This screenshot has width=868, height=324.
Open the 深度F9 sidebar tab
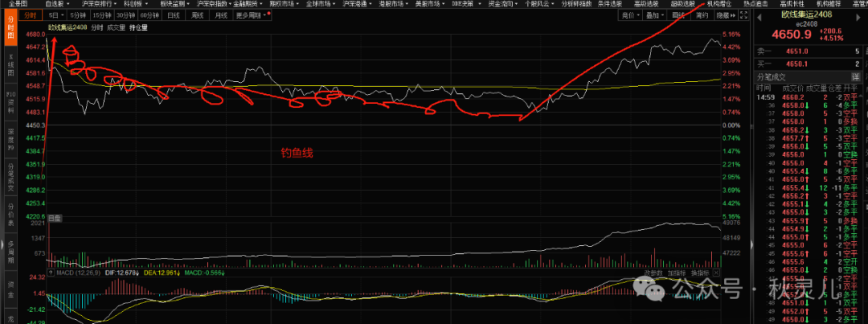(x=10, y=138)
